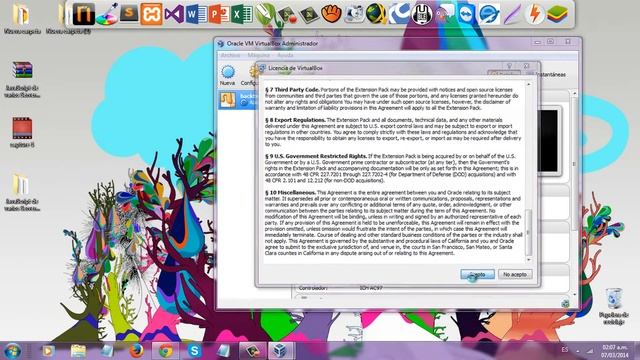The image size is (640, 360).
Task: Launch Visual Studio from the dock
Action: click(174, 14)
